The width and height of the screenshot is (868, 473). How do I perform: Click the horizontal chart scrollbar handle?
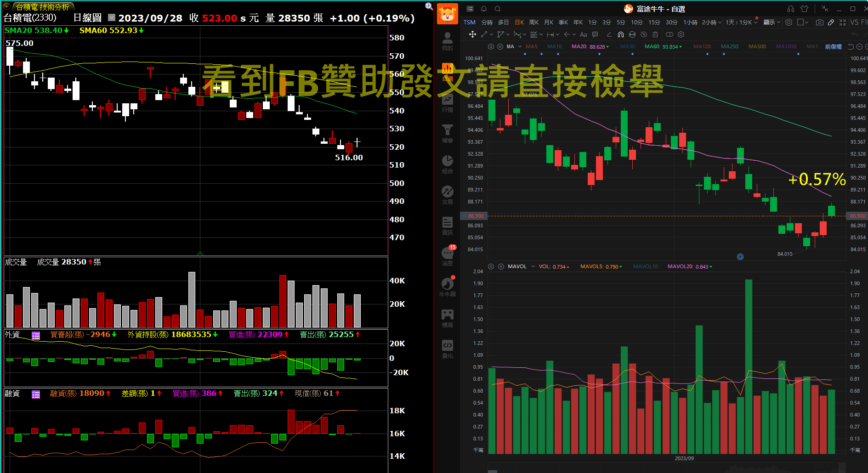pyautogui.click(x=492, y=471)
